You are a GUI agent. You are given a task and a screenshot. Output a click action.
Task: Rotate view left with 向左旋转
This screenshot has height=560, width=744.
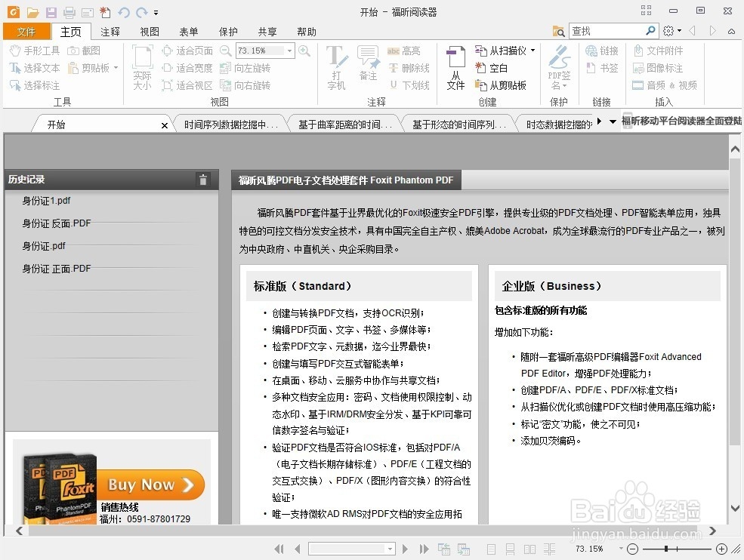pyautogui.click(x=245, y=68)
